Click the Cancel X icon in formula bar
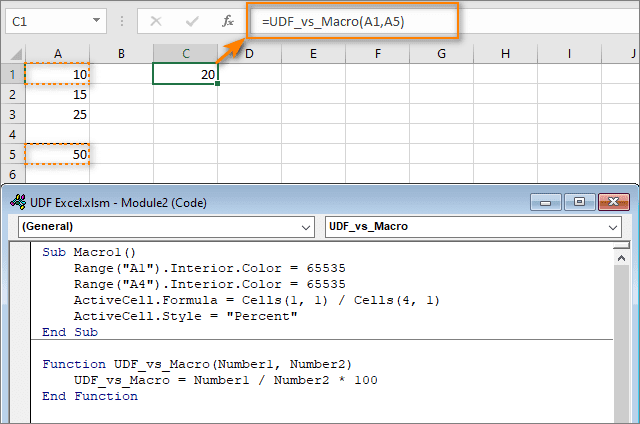The image size is (640, 424). tap(156, 21)
